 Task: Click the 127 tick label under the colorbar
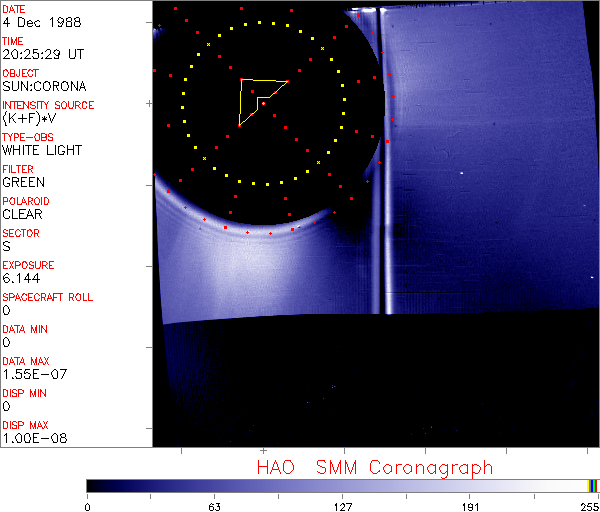(342, 505)
